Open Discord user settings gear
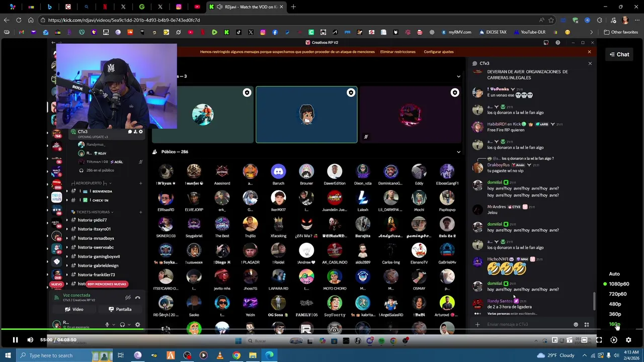Viewport: 644px width, 362px height. click(x=137, y=325)
